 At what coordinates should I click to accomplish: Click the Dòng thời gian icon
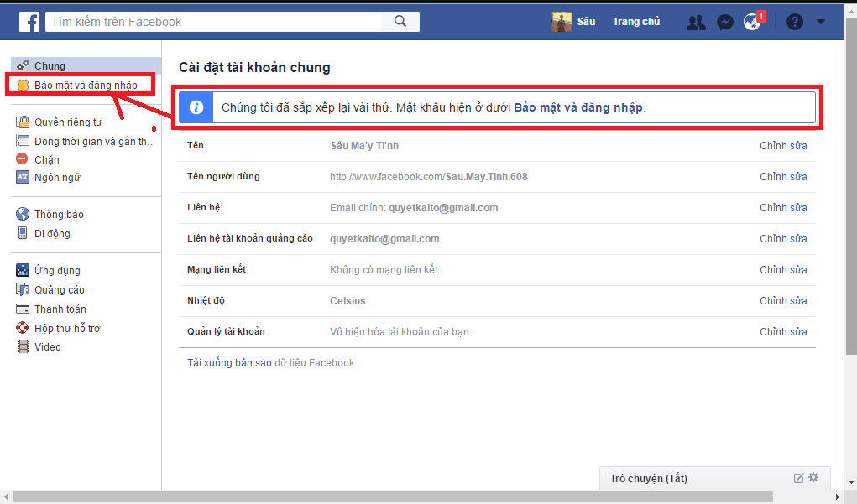click(23, 141)
